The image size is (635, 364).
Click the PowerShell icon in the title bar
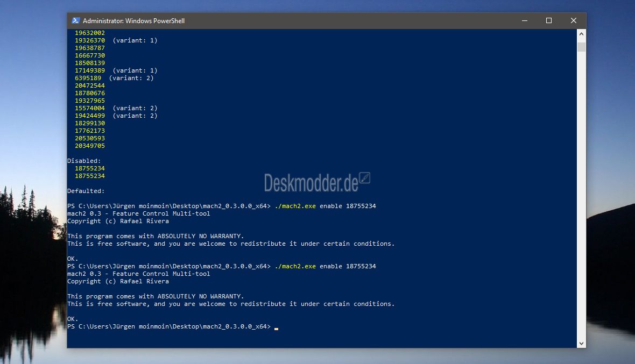click(75, 20)
